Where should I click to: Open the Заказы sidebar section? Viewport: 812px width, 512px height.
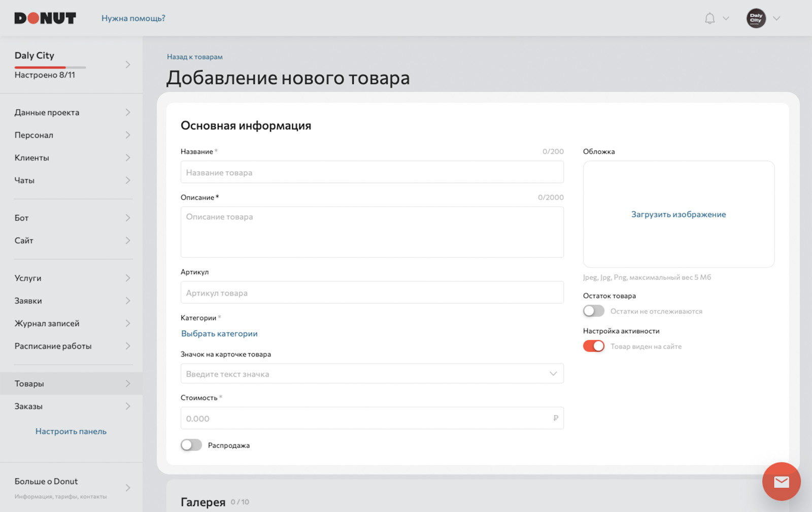pyautogui.click(x=72, y=406)
